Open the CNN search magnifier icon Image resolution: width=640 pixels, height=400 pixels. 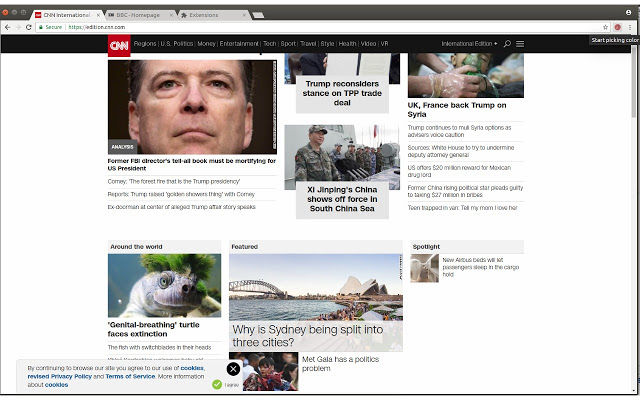[x=507, y=44]
